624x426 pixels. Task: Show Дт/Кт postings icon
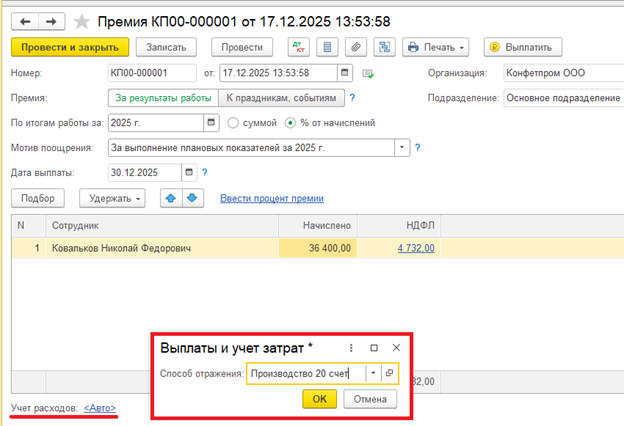tap(298, 47)
